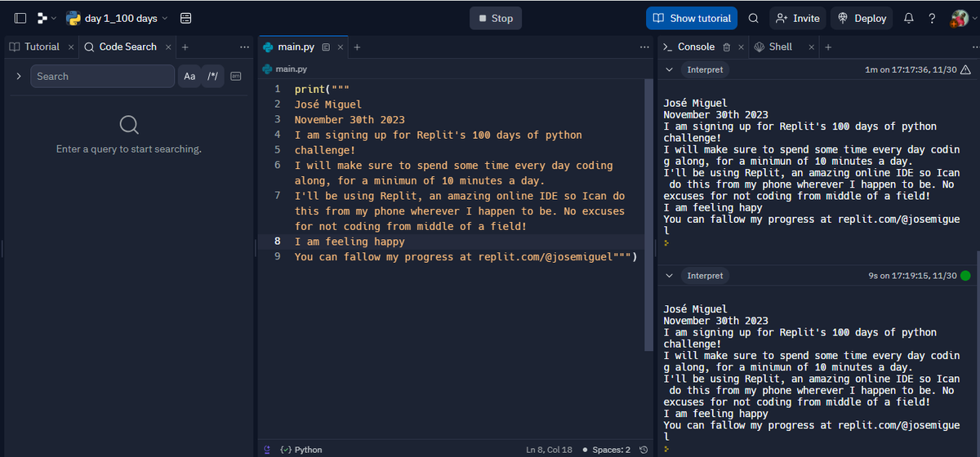The image size is (980, 457).
Task: Place cursor on 'I am feeling happy' code line
Action: [x=350, y=242]
